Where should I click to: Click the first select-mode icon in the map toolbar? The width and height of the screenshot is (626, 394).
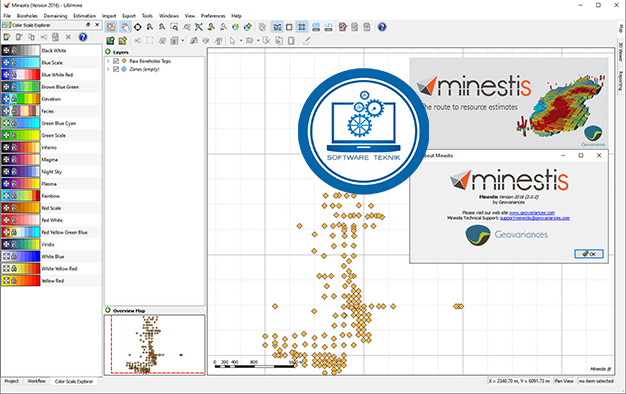click(111, 27)
